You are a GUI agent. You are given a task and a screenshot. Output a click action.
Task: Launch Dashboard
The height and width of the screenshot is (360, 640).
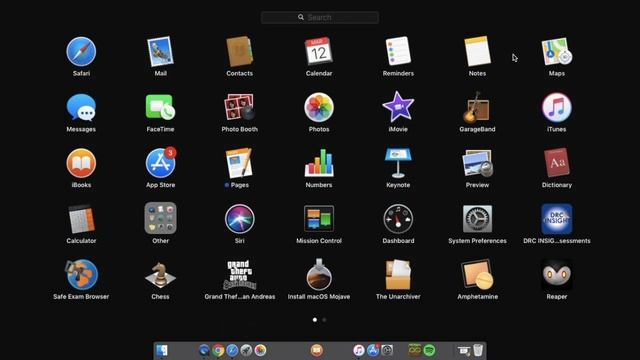pos(398,220)
